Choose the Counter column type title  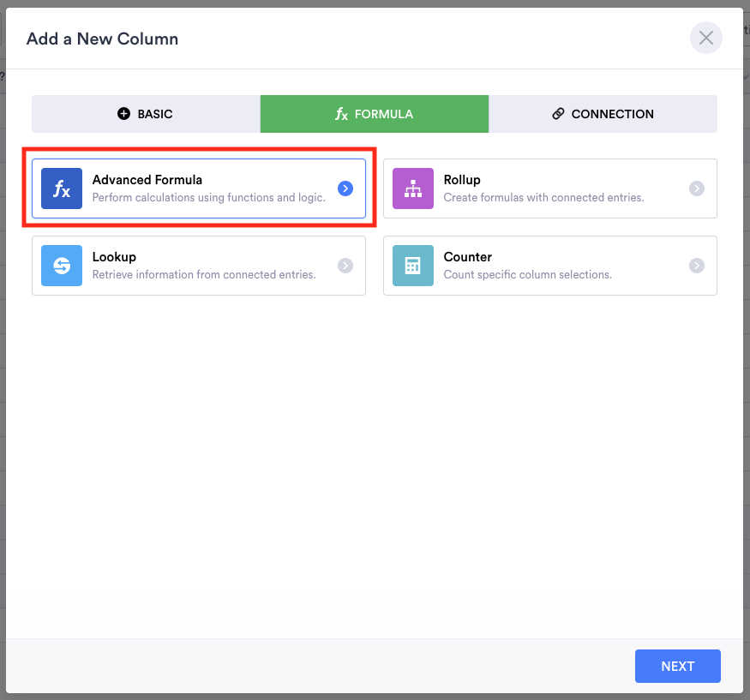pyautogui.click(x=467, y=257)
